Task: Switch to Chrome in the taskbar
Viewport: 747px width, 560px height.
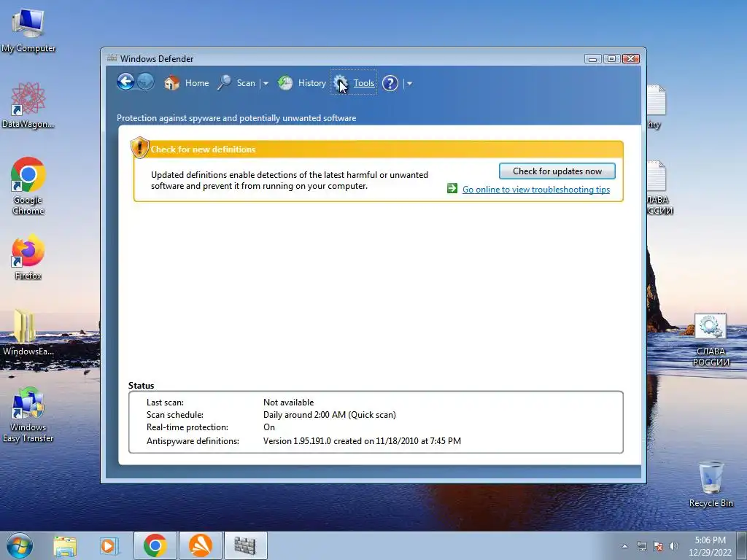Action: [155, 545]
